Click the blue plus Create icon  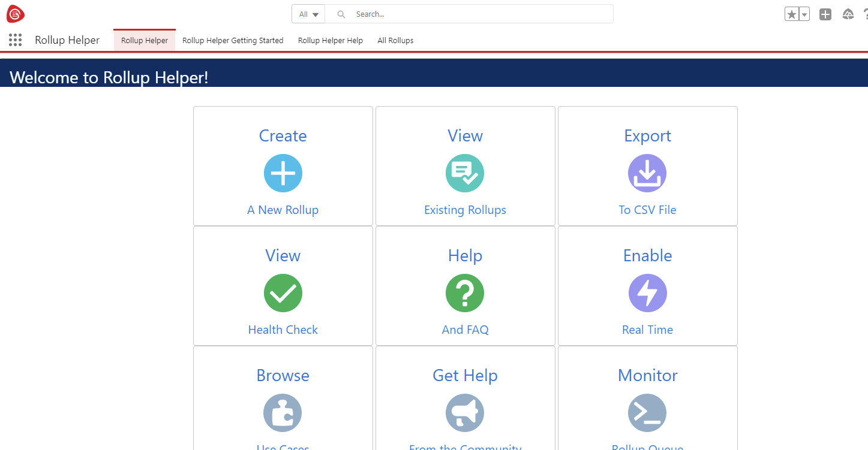coord(283,173)
